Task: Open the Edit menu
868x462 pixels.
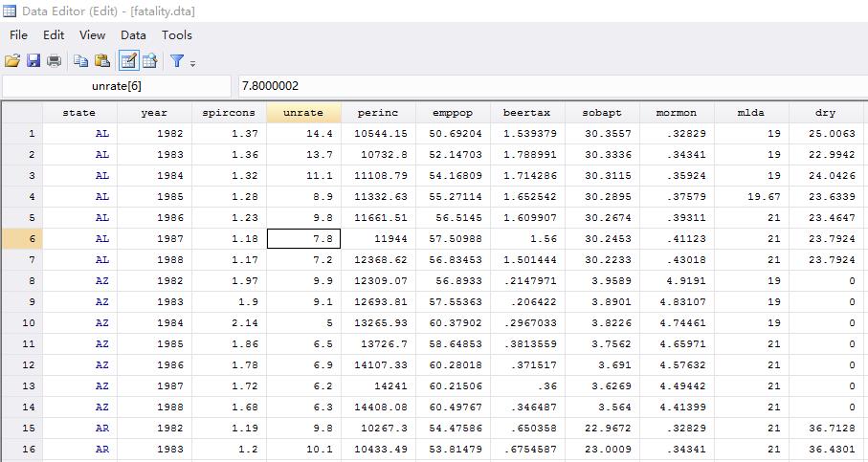Action: (54, 35)
